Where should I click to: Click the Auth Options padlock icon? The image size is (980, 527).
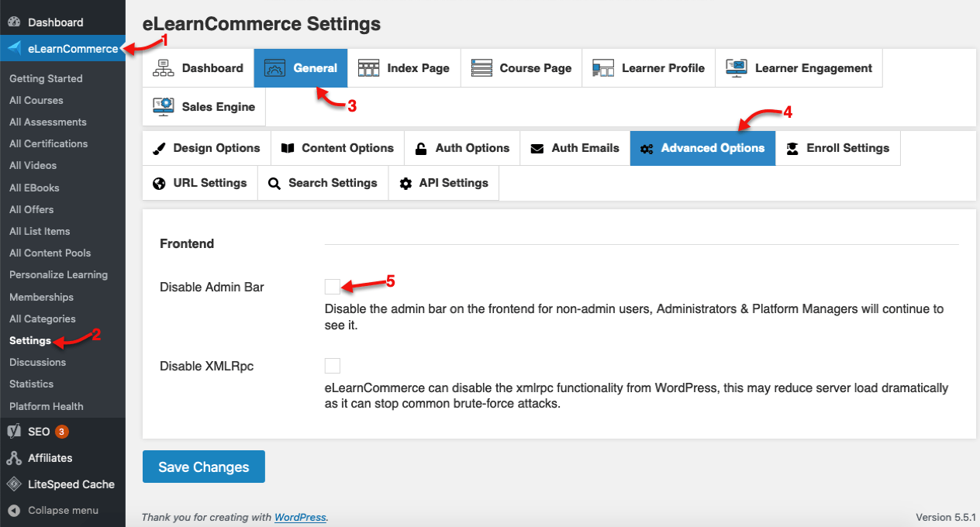(421, 148)
